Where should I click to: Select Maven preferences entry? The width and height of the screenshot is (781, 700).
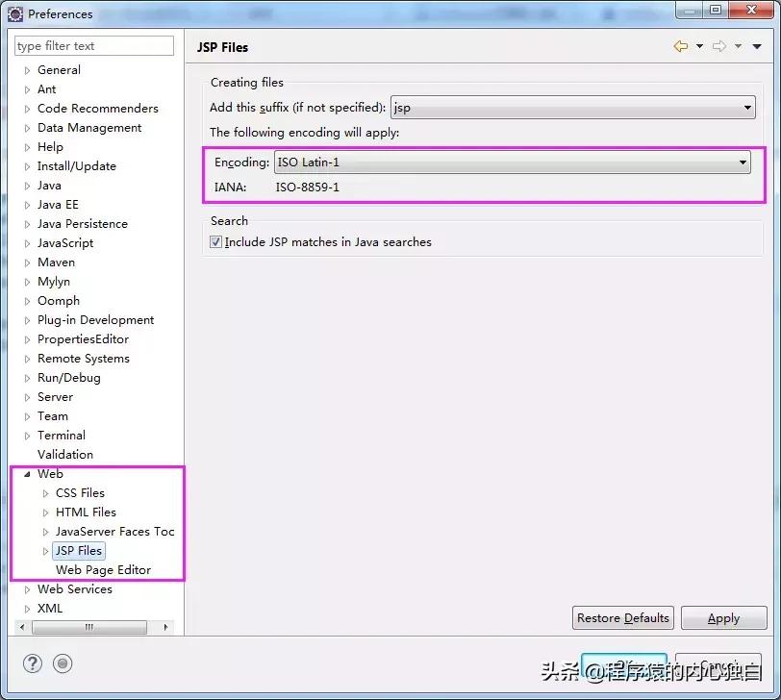[x=57, y=262]
